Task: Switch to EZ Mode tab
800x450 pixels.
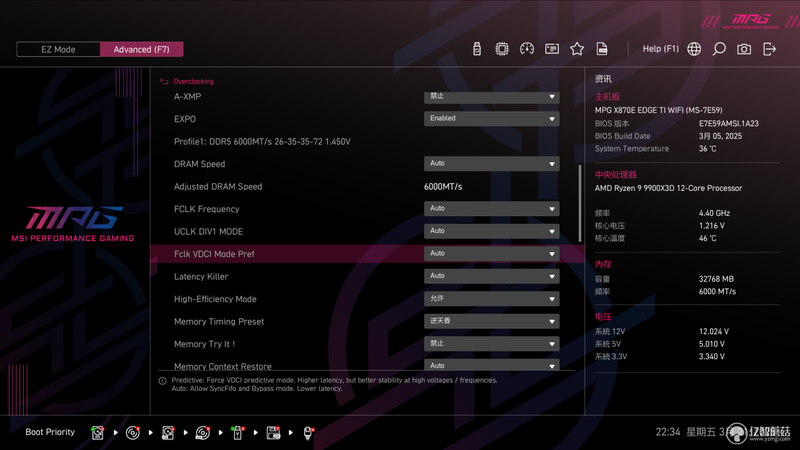Action: click(x=58, y=49)
